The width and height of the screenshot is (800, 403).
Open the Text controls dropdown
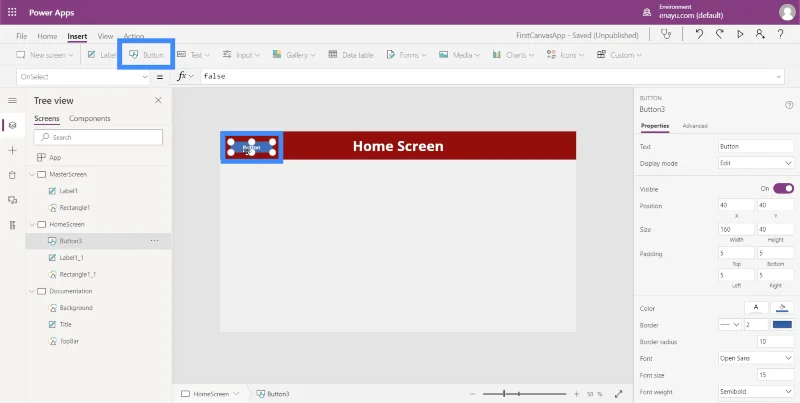click(x=193, y=55)
